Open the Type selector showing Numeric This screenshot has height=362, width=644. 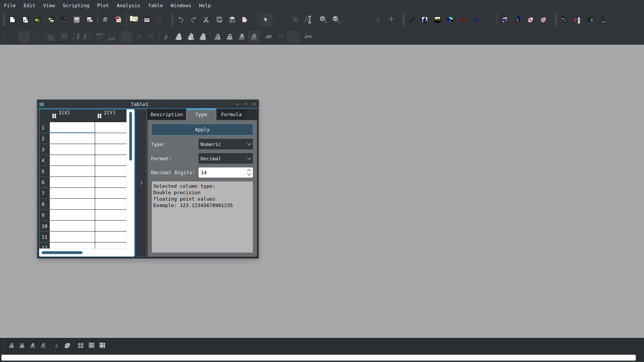pyautogui.click(x=225, y=144)
